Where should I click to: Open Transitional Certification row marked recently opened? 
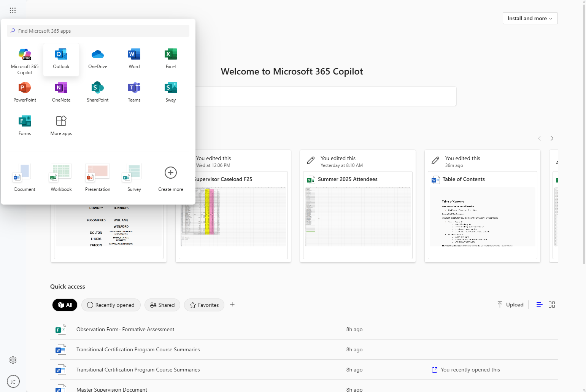[x=304, y=370]
